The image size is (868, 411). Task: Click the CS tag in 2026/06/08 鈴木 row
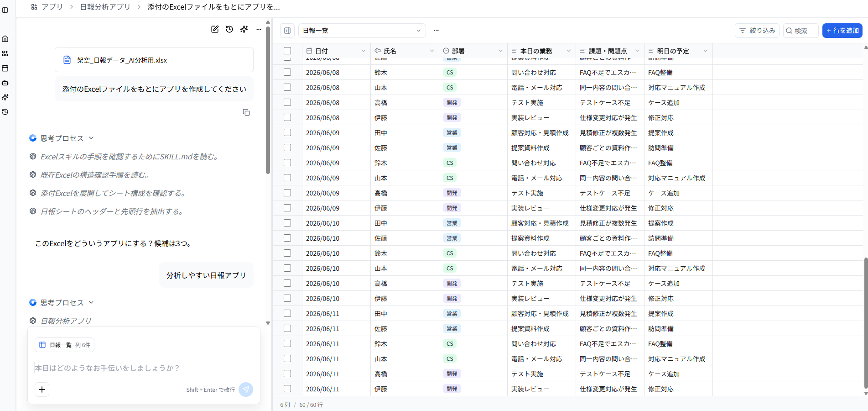pos(450,72)
